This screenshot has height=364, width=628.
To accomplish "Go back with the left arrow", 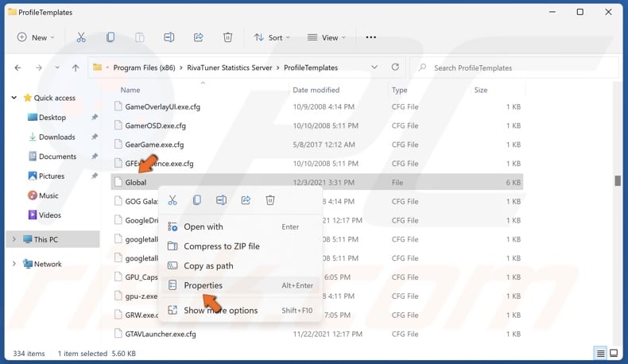I will pos(17,68).
